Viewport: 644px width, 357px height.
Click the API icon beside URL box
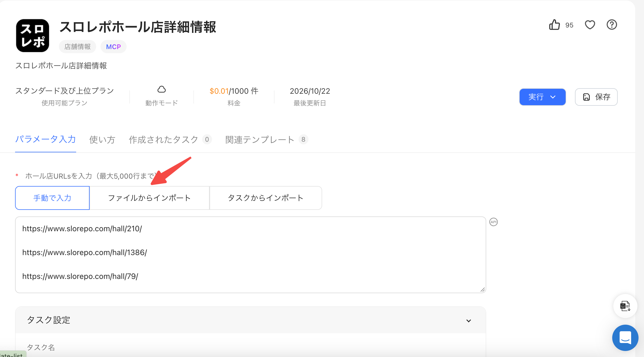(x=493, y=222)
